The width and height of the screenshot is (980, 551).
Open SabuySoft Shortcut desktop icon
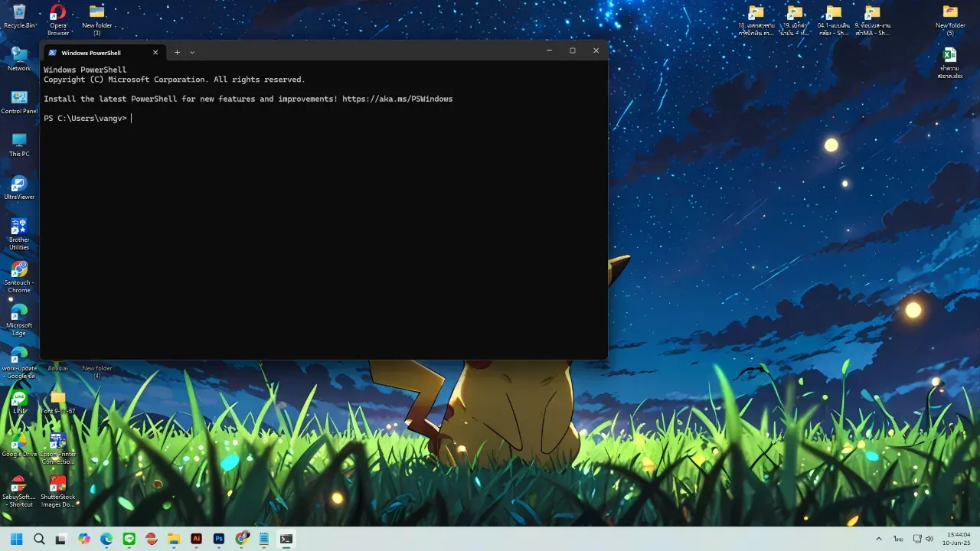(x=19, y=491)
